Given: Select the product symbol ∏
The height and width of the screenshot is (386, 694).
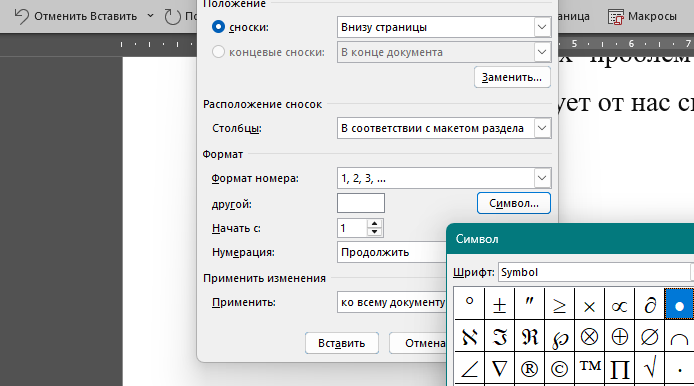Looking at the screenshot, I should tap(620, 368).
